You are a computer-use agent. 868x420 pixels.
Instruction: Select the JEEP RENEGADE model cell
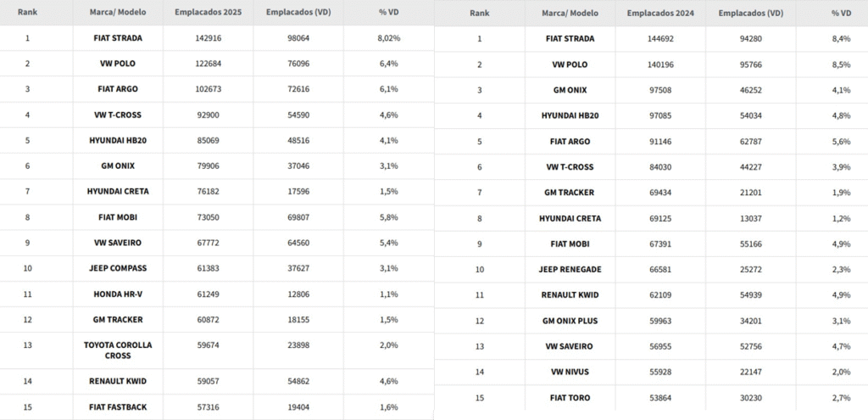point(570,270)
